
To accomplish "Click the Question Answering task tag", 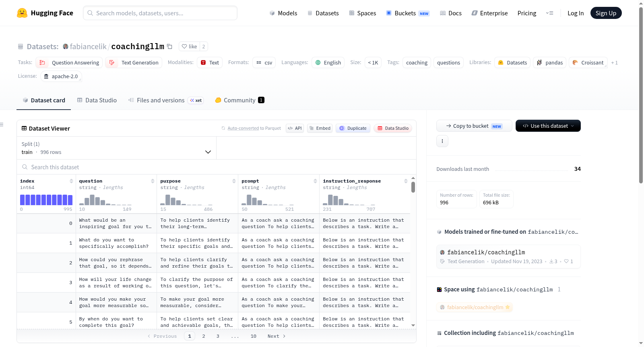I will 69,62.
